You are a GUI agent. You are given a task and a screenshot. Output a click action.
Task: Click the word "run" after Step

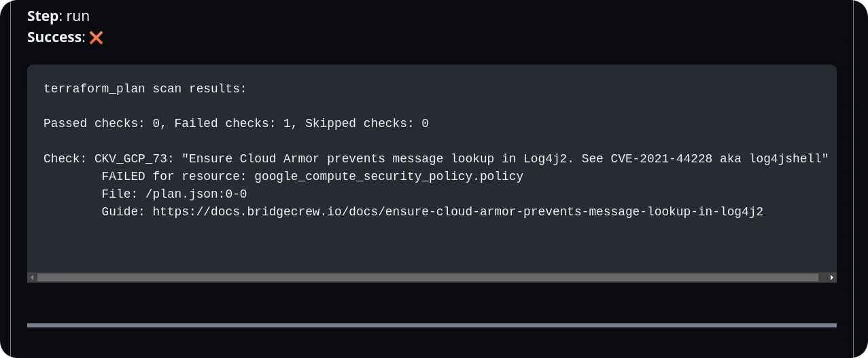tap(77, 16)
